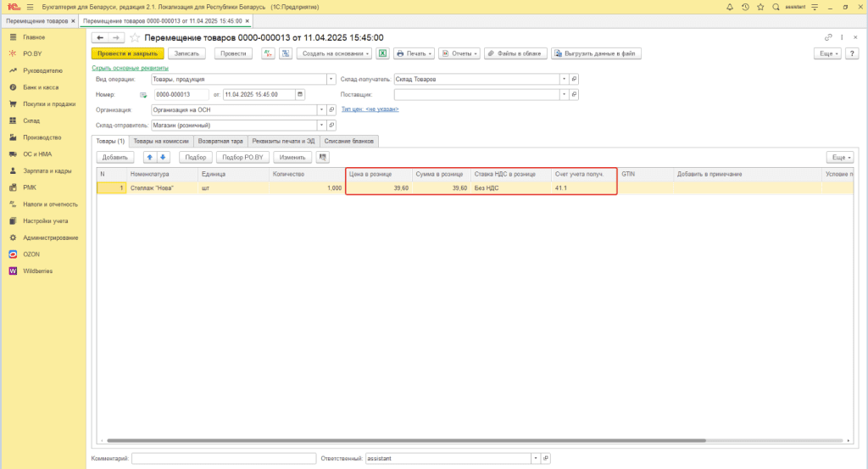
Task: Open Склад section in left sidebar
Action: [x=31, y=120]
